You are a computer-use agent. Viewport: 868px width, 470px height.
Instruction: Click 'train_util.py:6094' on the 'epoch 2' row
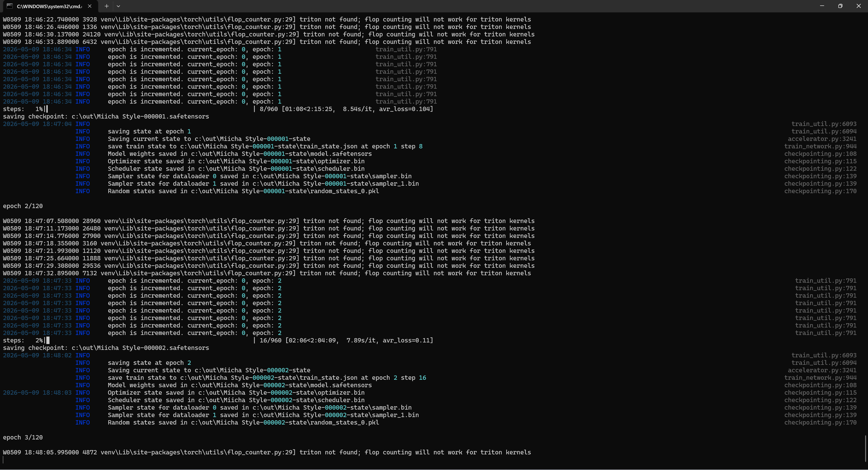[824, 363]
